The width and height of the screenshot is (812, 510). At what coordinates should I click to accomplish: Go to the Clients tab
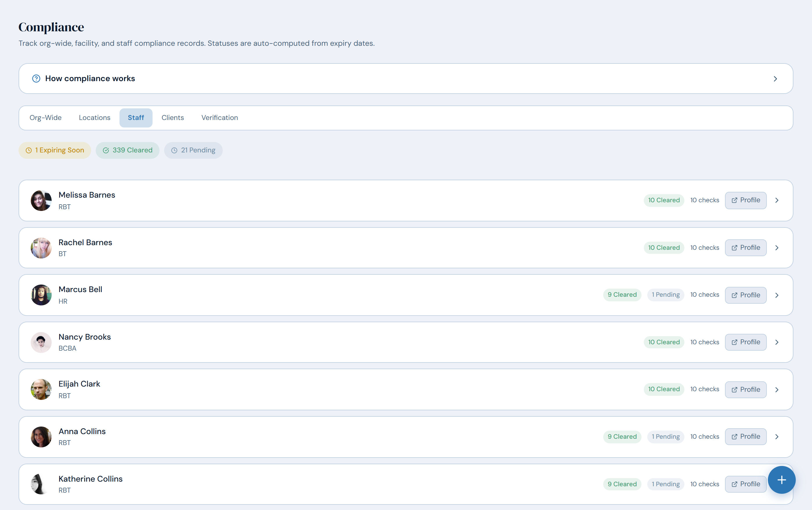point(173,118)
